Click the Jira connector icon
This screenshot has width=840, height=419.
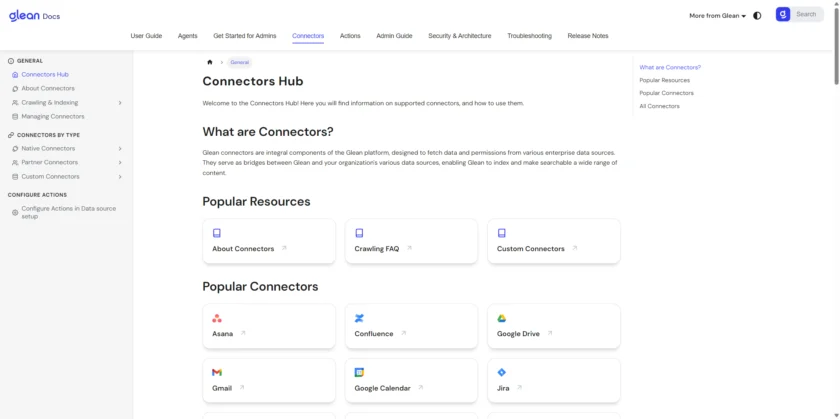pyautogui.click(x=502, y=372)
